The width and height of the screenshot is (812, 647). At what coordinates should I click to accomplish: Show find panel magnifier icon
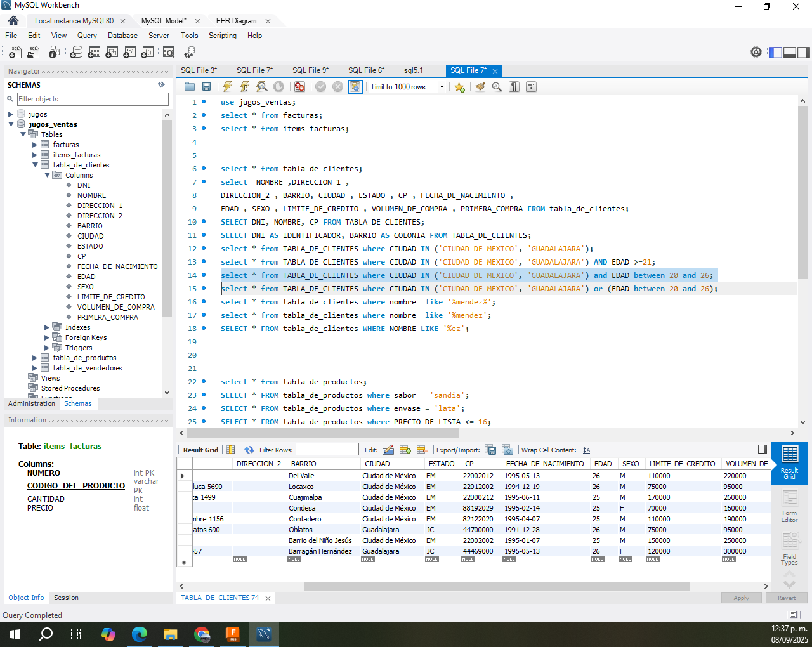(497, 87)
